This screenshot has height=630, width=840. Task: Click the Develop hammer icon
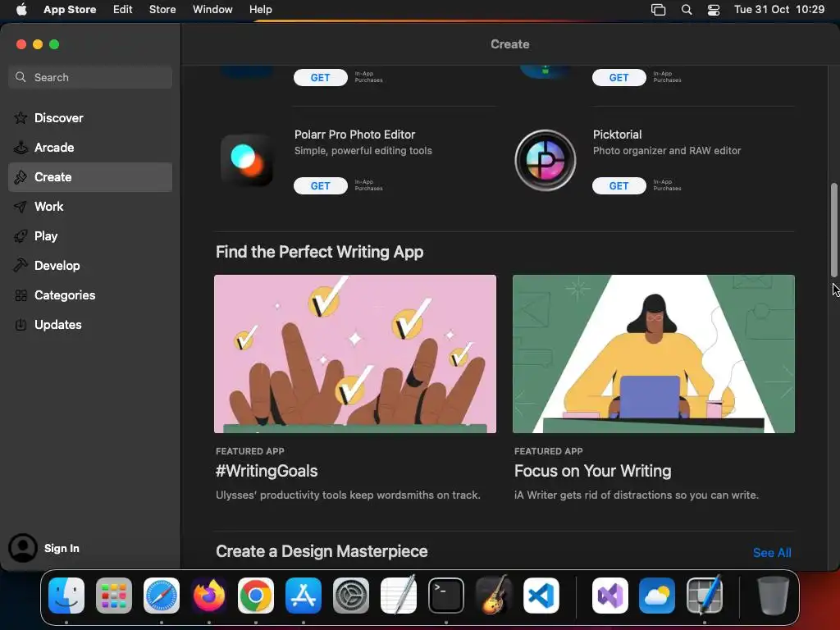21,266
